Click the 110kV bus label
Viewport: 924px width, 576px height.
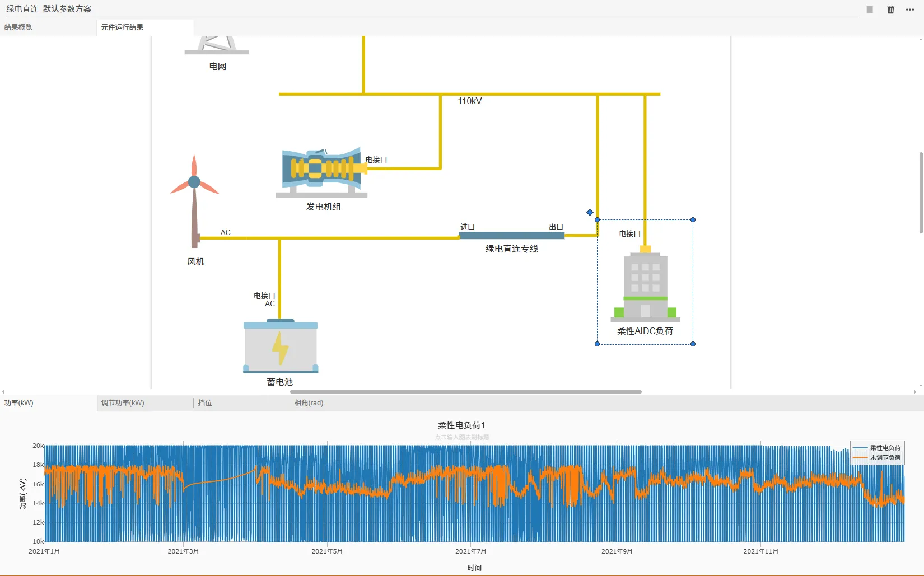point(469,101)
